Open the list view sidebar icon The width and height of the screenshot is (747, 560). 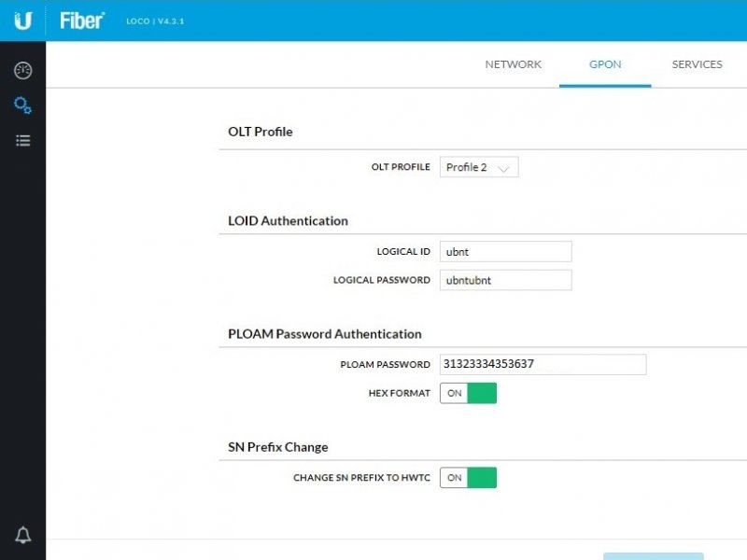pos(22,141)
